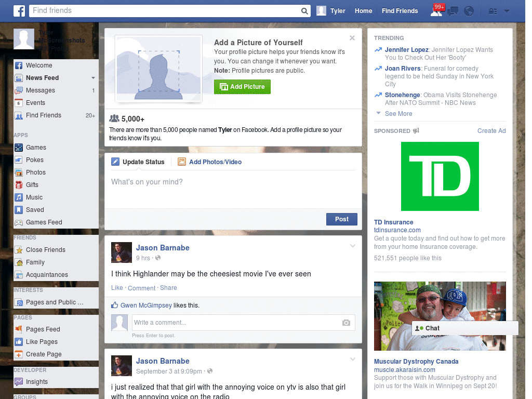Open Chat bar at bottom right
Viewport: 532px width, 399px height.
click(465, 328)
